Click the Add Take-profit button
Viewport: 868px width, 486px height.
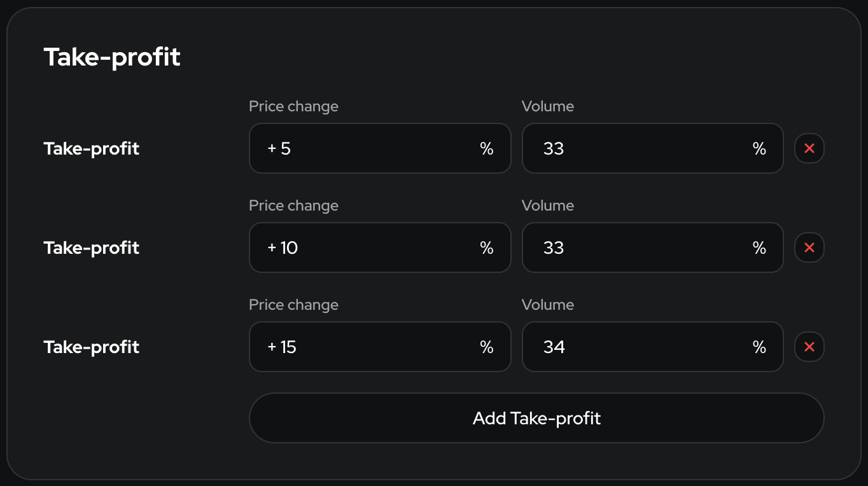click(536, 418)
